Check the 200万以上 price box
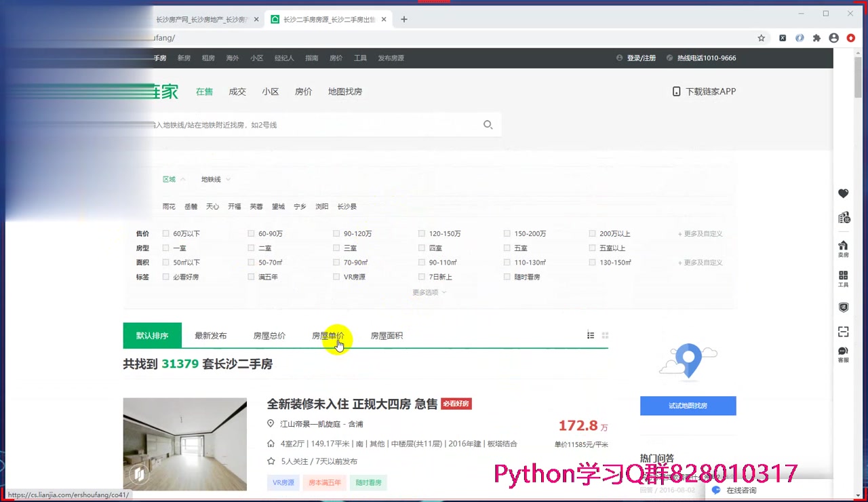This screenshot has width=868, height=502. (x=592, y=233)
